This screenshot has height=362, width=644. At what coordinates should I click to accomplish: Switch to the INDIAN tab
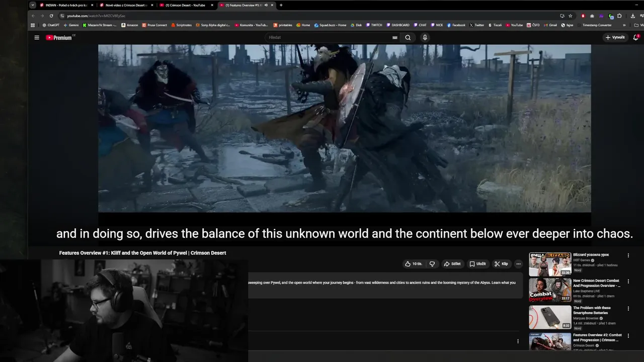click(67, 5)
